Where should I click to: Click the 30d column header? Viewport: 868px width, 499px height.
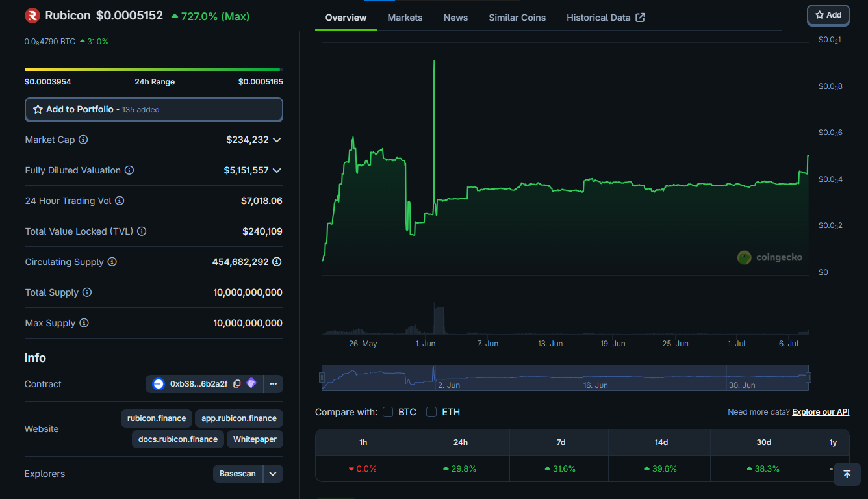click(764, 442)
